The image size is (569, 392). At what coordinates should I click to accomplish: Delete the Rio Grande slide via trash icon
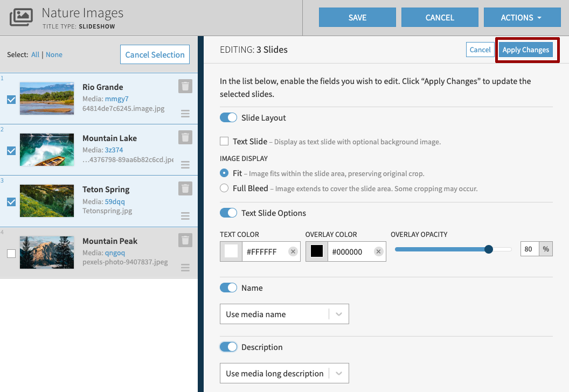pos(185,86)
